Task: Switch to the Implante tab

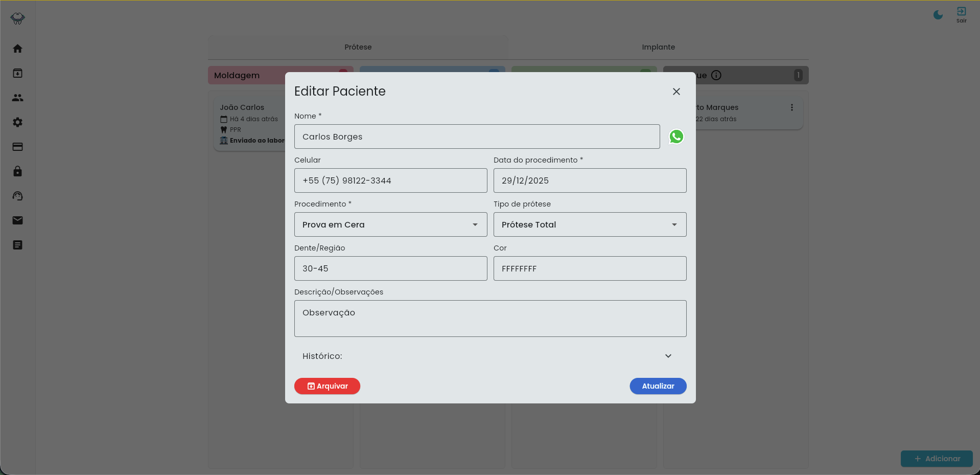Action: pos(658,47)
